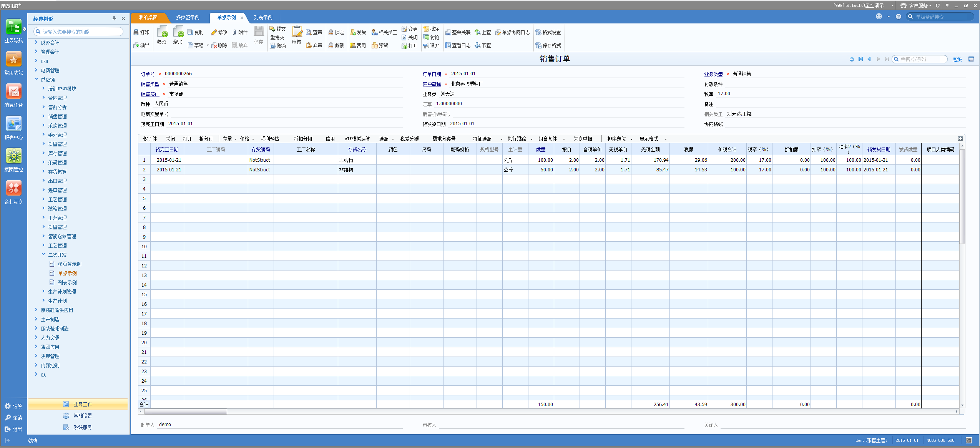Viewport: 980px width, 448px height.
Task: Click the 附件 (Attachment) icon
Action: 241,32
